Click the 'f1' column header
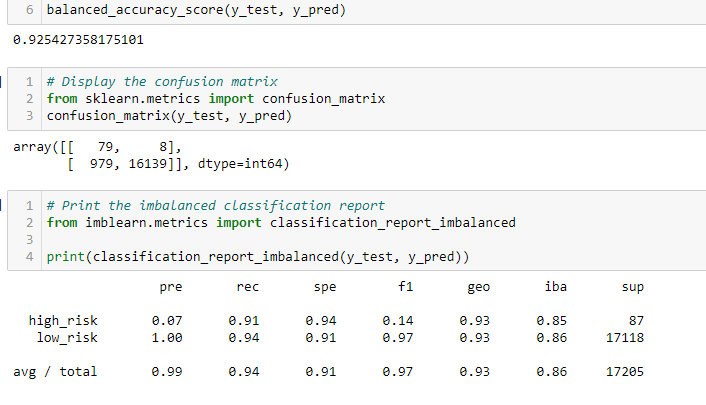The height and width of the screenshot is (405, 706). coord(405,287)
